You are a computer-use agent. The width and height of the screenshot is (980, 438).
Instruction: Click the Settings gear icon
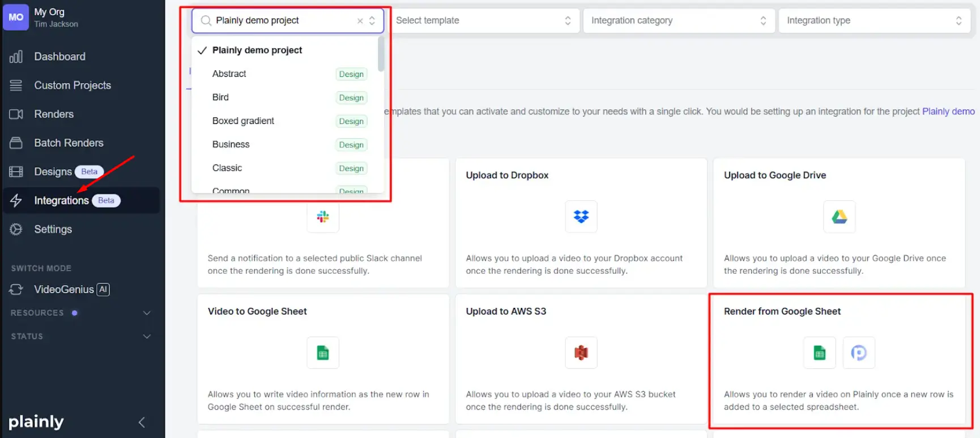point(16,229)
